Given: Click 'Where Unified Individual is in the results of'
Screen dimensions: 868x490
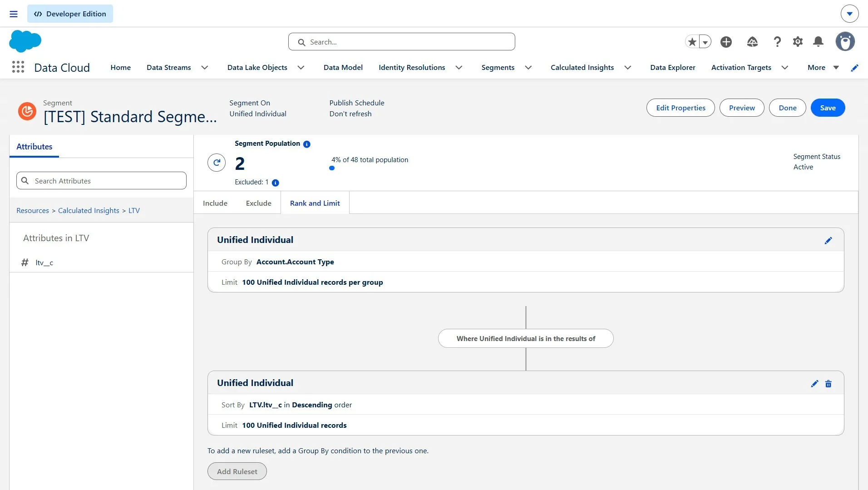Looking at the screenshot, I should pyautogui.click(x=526, y=338).
